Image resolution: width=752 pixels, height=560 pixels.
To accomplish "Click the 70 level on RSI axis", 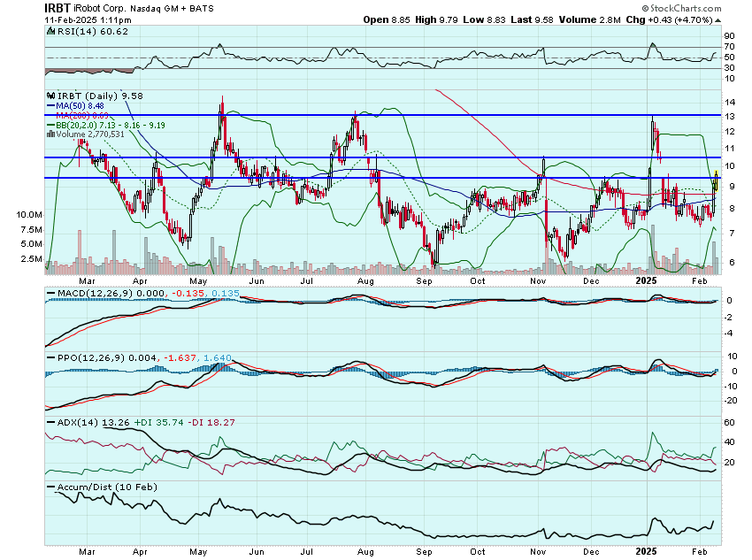I will pyautogui.click(x=729, y=47).
